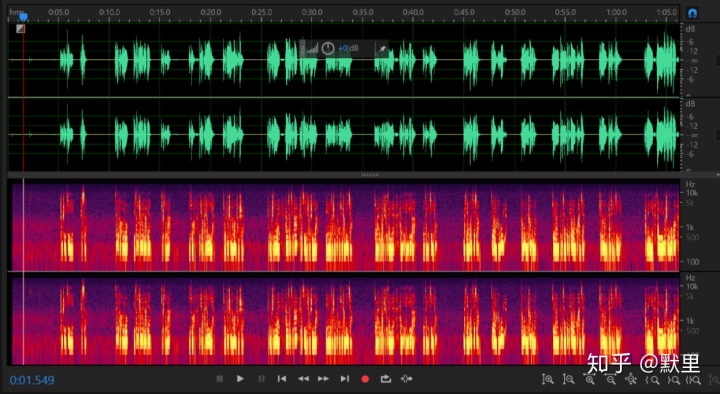Zoom in at the out point
The width and height of the screenshot is (720, 394).
tap(674, 380)
